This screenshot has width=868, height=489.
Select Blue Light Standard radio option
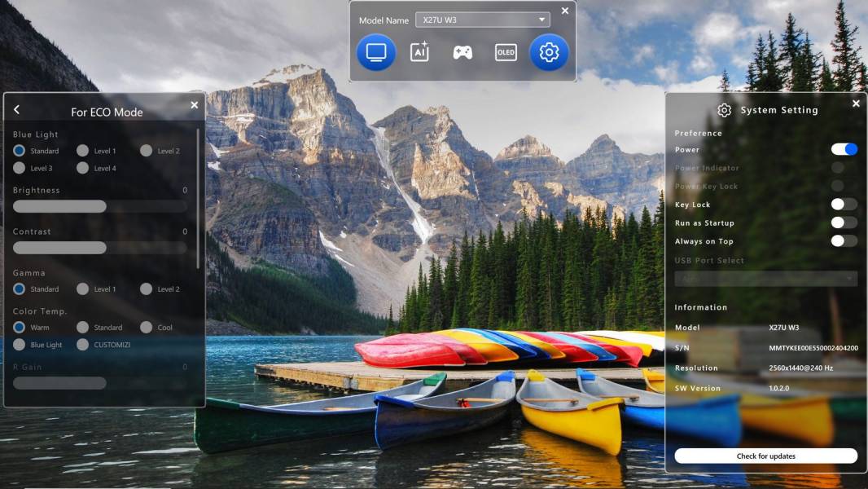(19, 151)
